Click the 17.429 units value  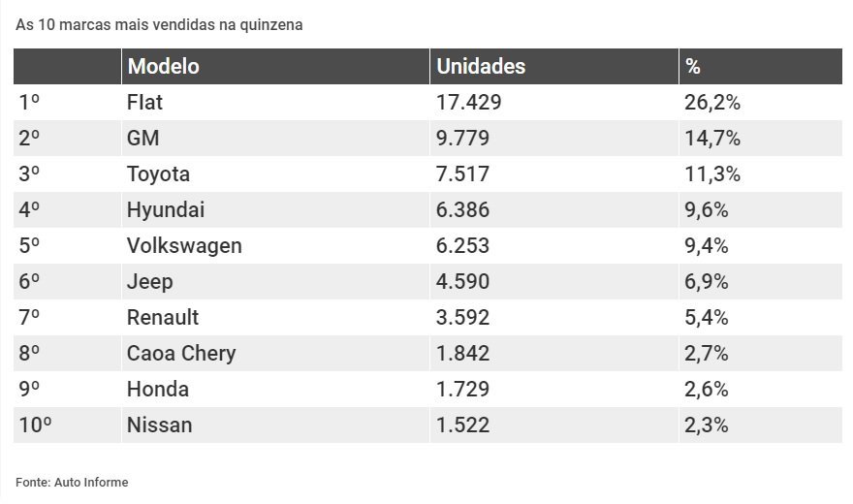click(468, 102)
